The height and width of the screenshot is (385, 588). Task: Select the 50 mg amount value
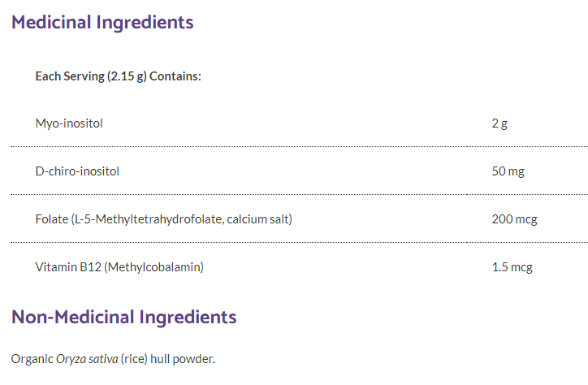[x=508, y=171]
